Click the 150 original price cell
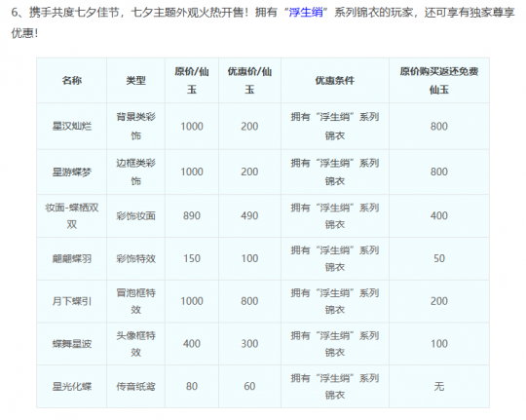 [192, 258]
